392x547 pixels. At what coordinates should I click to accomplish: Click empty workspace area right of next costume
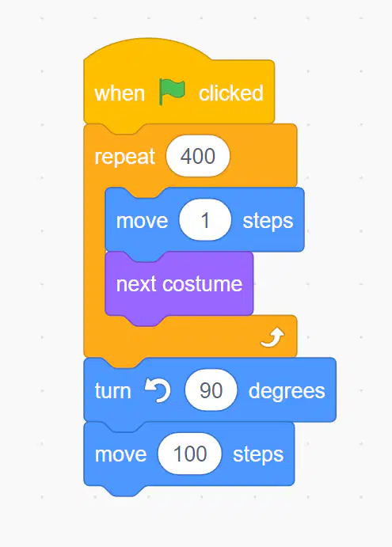tap(314, 283)
